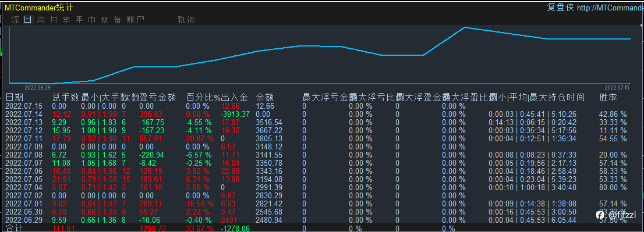Open the 备 notes tab
Screen dimensions: 644x232
[x=118, y=20]
